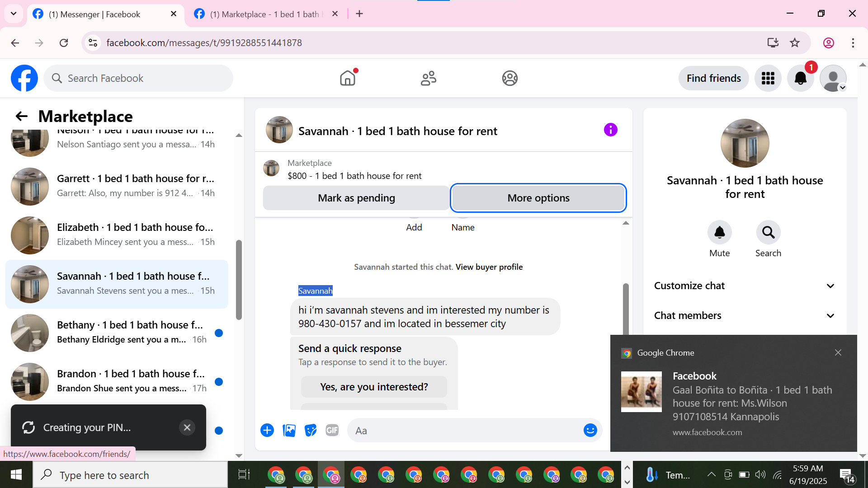The width and height of the screenshot is (868, 488).
Task: Open the Facebook menu grid icon
Action: click(x=768, y=78)
